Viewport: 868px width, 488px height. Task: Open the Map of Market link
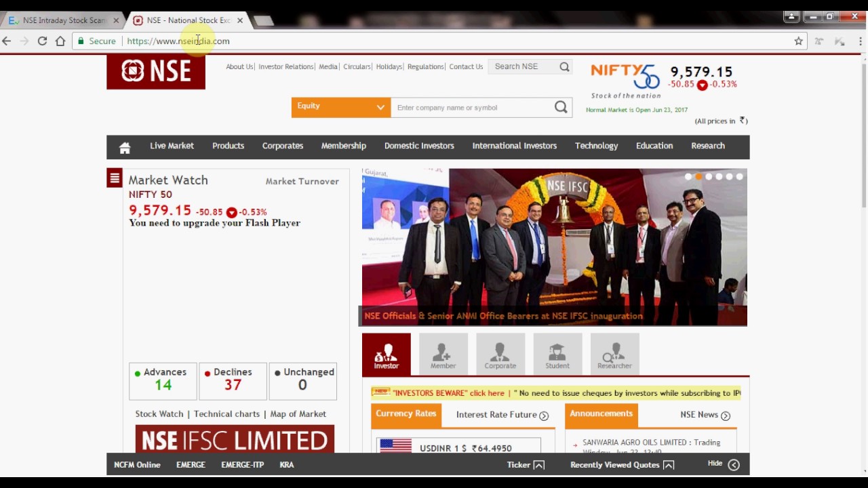[298, 414]
